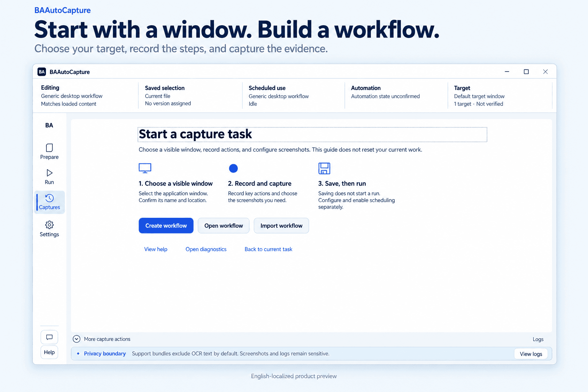
Task: Open diagnostics via the link
Action: 206,249
